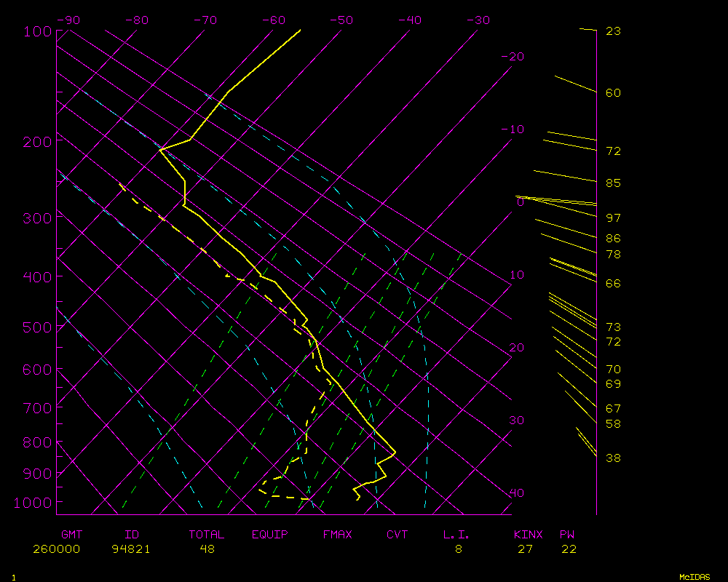Select the station ID value 94821
Screen dimensions: 728x582
click(131, 549)
